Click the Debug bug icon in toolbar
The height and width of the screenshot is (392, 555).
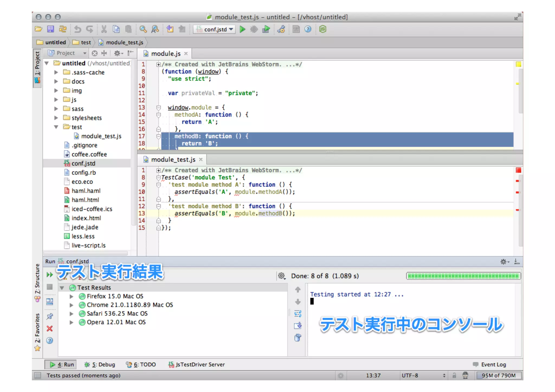[254, 29]
